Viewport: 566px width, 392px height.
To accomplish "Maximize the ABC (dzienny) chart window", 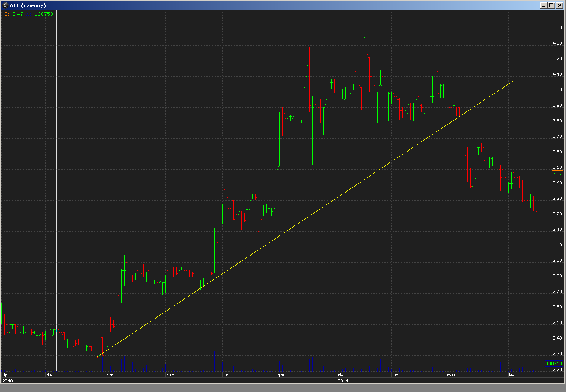I will click(551, 5).
